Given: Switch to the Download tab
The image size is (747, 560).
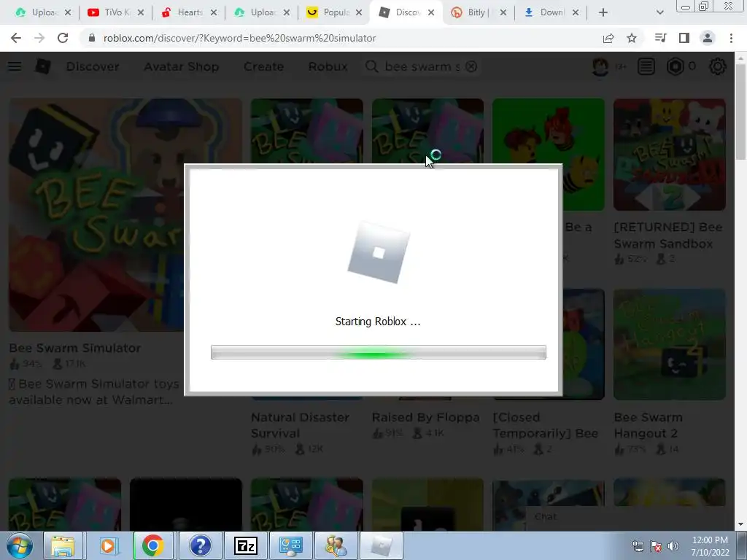Looking at the screenshot, I should 551,12.
